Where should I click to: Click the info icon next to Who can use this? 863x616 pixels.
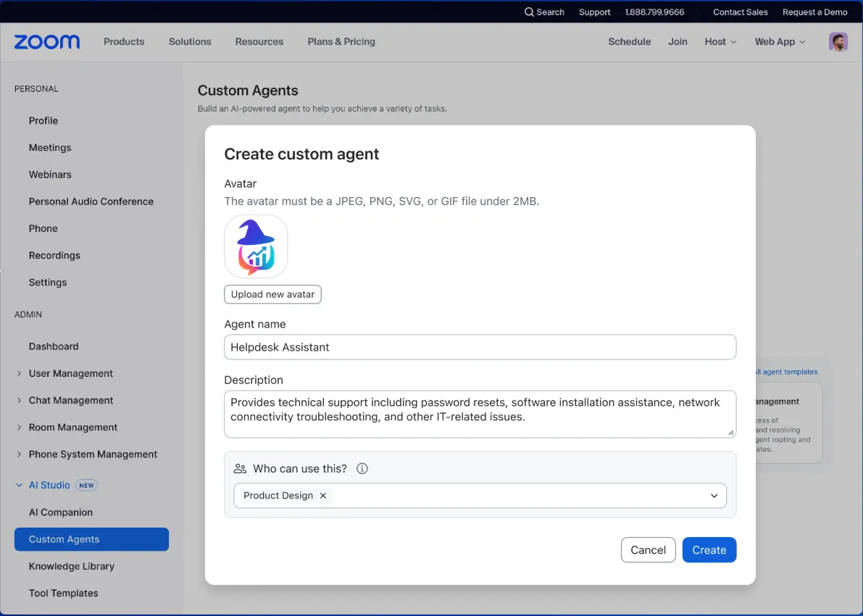click(x=362, y=468)
